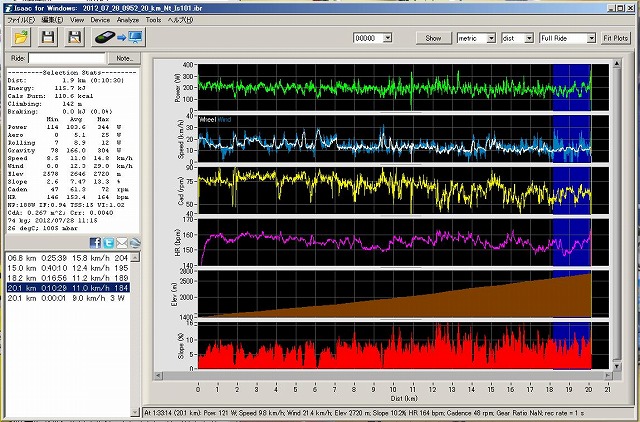This screenshot has height=422, width=640.
Task: Expand the Full Ride selection dropdown
Action: pyautogui.click(x=566, y=38)
